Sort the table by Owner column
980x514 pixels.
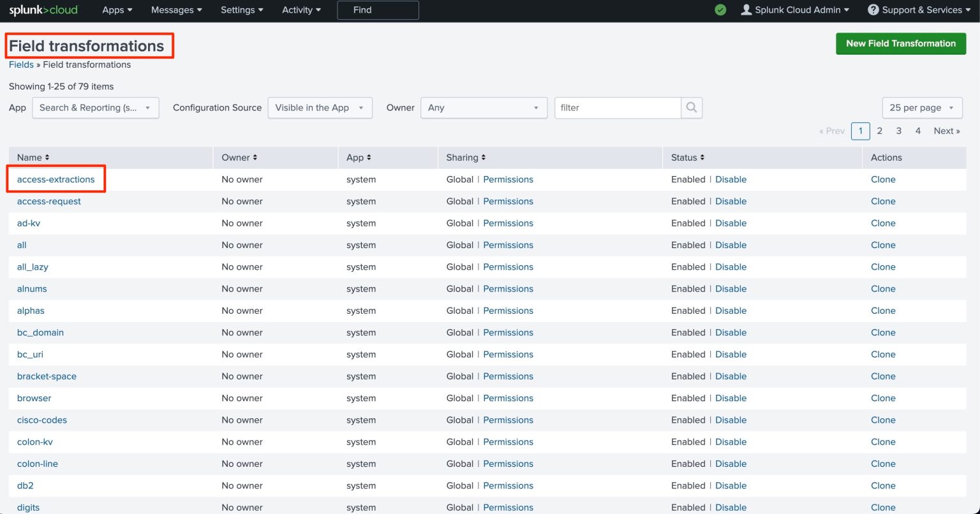[x=240, y=158]
